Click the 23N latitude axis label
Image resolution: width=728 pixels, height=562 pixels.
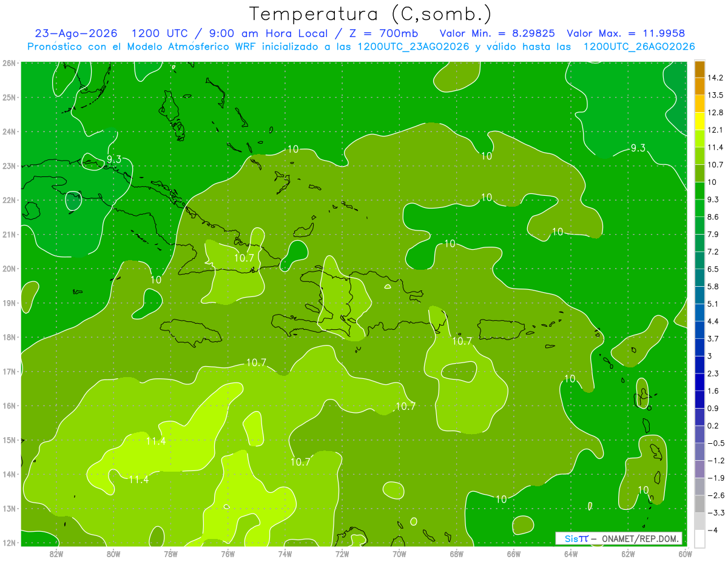click(9, 166)
